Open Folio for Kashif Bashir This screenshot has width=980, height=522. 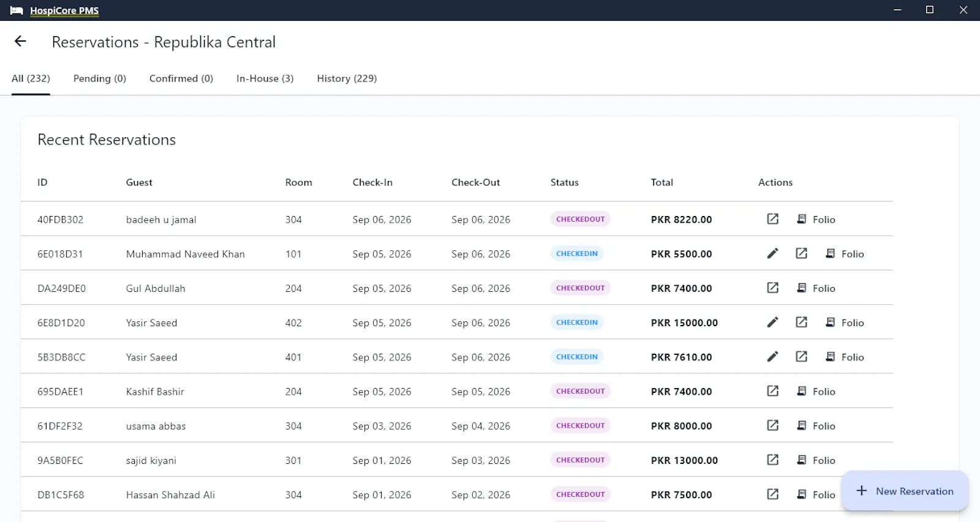click(816, 391)
